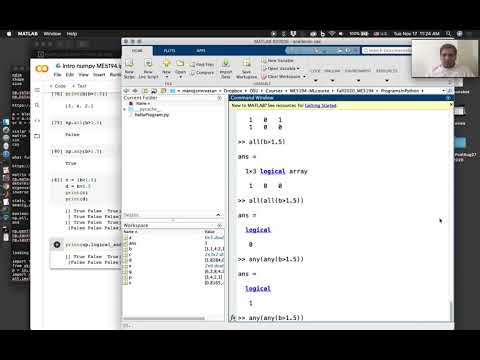Expand the __pycache__ folder in Current Folder
This screenshot has width=480, height=360.
coord(125,109)
